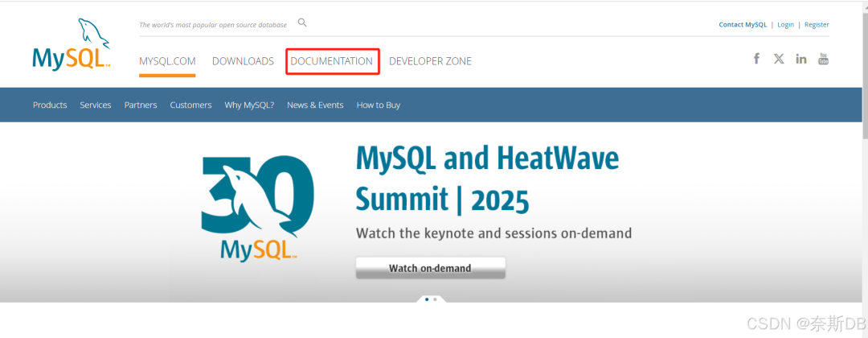
Task: Open MySQL's YouTube icon
Action: pyautogui.click(x=823, y=59)
